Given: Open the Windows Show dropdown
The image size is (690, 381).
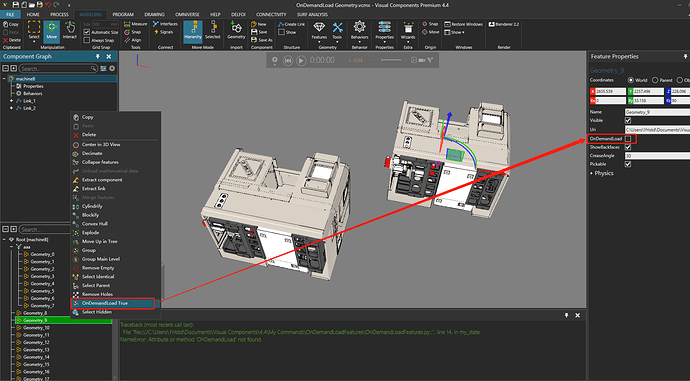Looking at the screenshot, I should coord(455,32).
